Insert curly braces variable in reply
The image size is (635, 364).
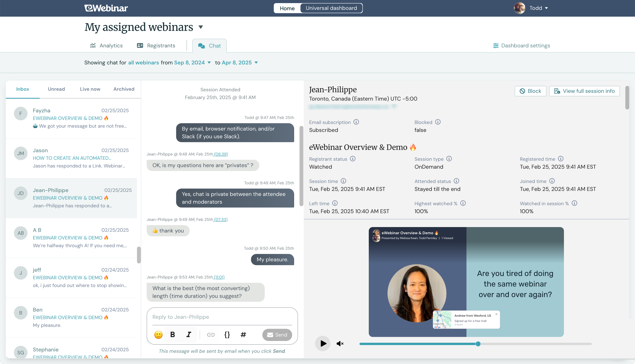[x=227, y=335]
